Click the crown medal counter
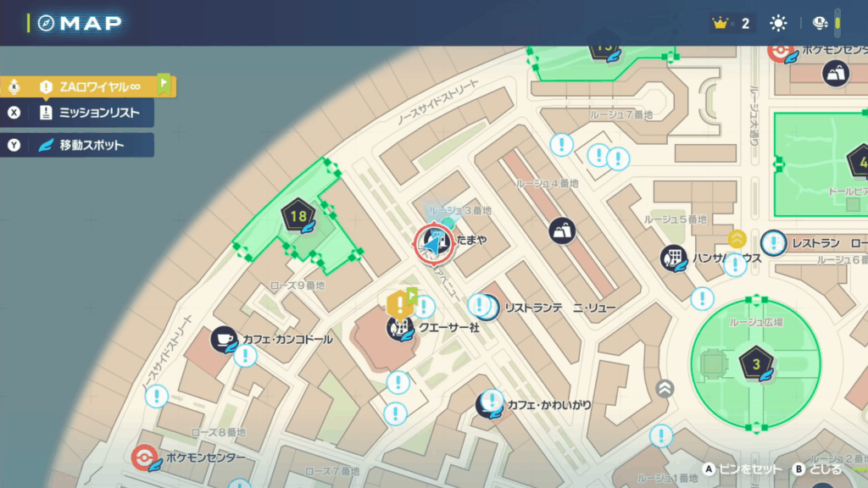This screenshot has width=868, height=488. click(x=732, y=23)
